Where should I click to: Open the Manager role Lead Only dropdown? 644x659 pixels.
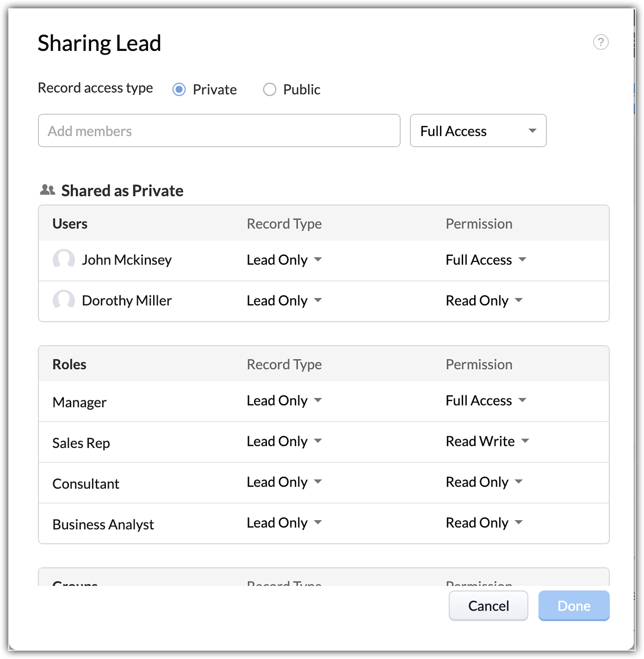point(284,401)
